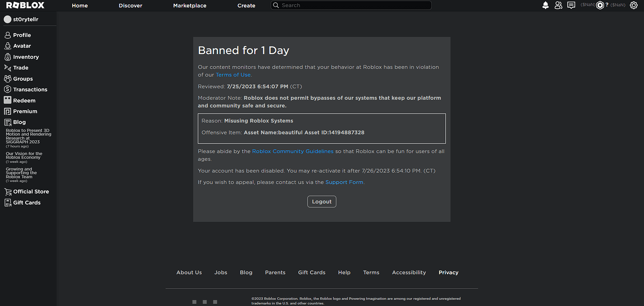Open Gift Cards footer link
This screenshot has width=644, height=306.
312,272
